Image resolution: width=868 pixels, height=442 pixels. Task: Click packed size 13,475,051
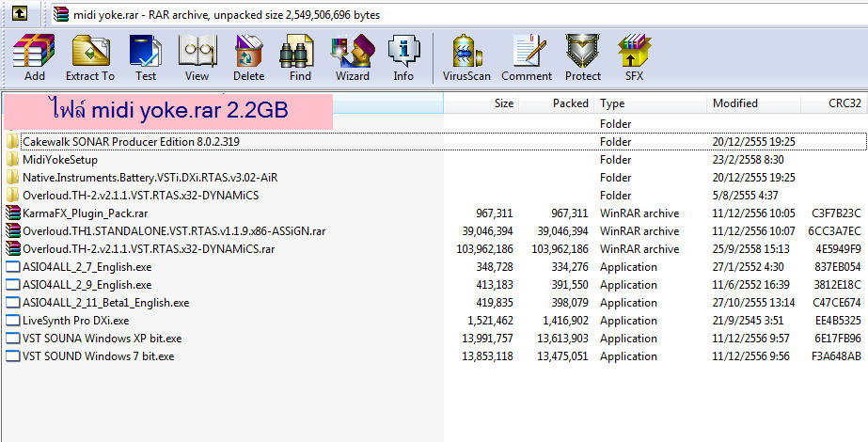coord(561,356)
